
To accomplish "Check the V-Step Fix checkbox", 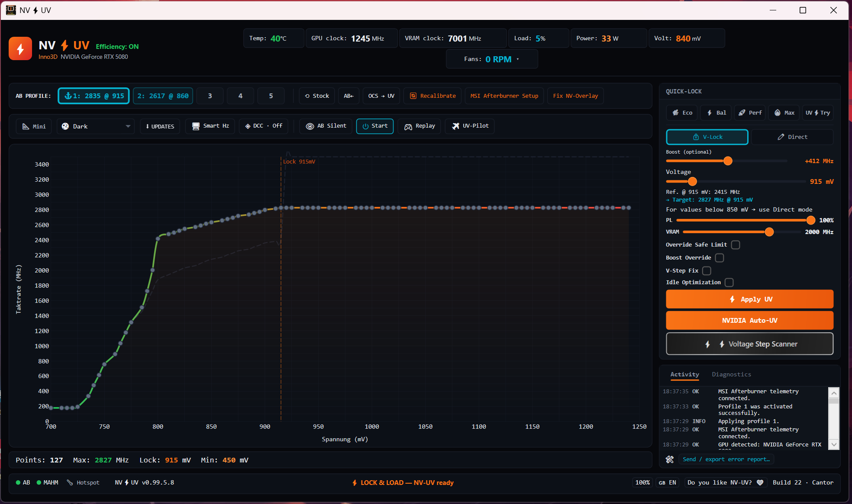I will (x=707, y=271).
